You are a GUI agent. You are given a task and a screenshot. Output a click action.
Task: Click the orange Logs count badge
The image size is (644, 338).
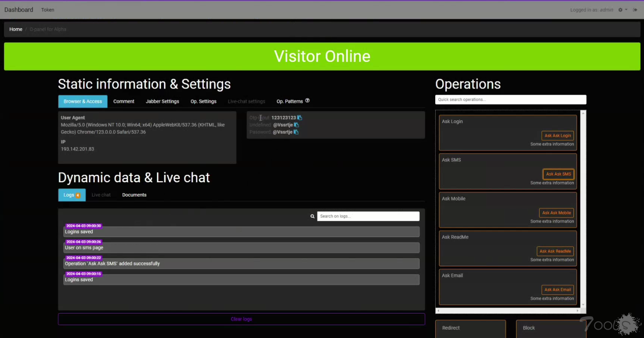pyautogui.click(x=78, y=195)
